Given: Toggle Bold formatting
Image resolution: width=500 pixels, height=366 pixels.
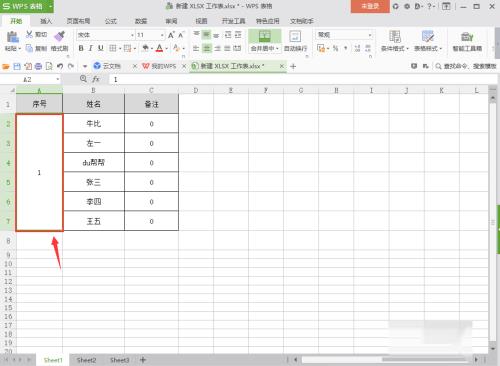Looking at the screenshot, I should pyautogui.click(x=81, y=48).
